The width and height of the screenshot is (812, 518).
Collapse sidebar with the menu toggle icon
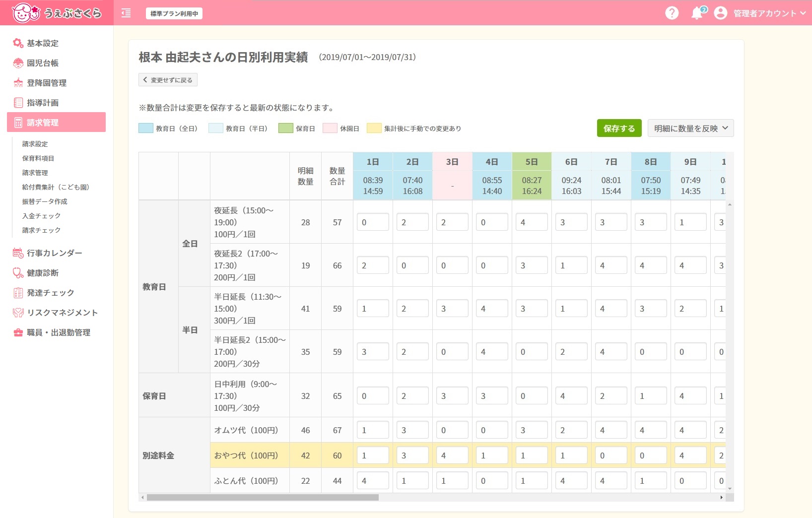126,13
